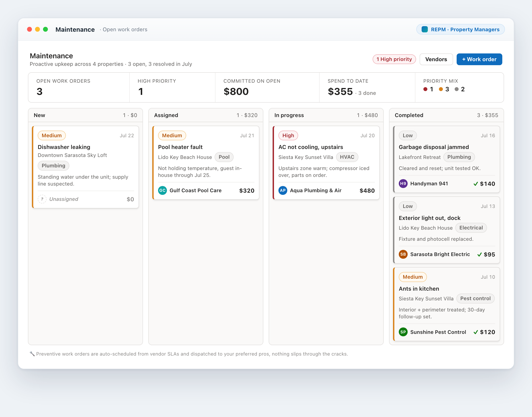
Task: Click the green checkmark next to $95
Action: point(479,255)
